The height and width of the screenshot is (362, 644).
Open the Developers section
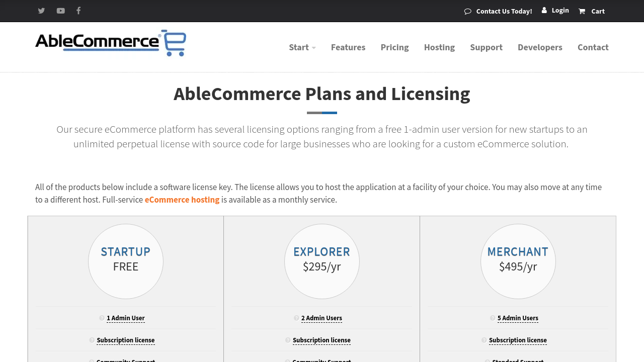(540, 47)
